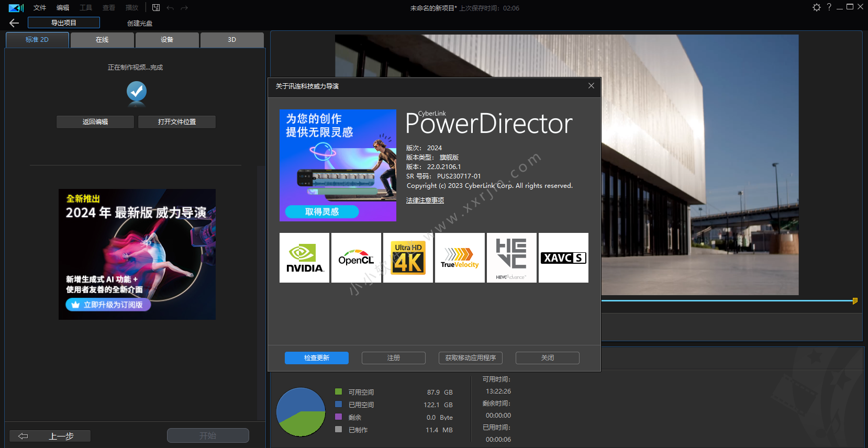Click the project title 未命名的新项目
The width and height of the screenshot is (868, 448).
click(433, 8)
